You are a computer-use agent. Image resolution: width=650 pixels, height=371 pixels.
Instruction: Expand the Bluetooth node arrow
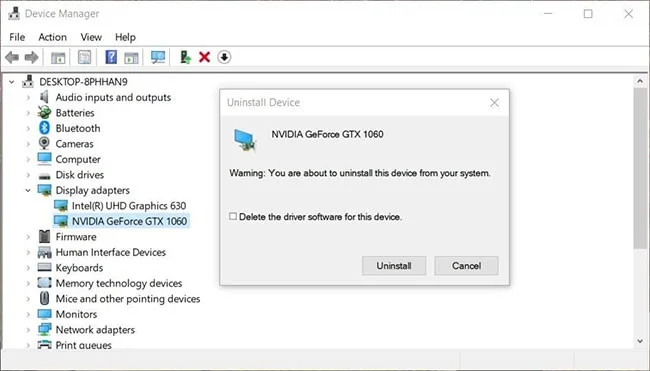[28, 129]
